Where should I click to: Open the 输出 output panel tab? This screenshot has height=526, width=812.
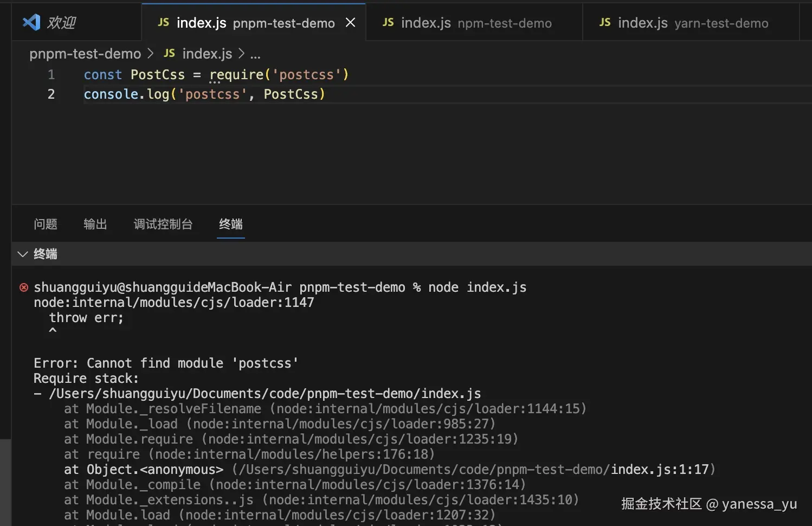pos(95,224)
